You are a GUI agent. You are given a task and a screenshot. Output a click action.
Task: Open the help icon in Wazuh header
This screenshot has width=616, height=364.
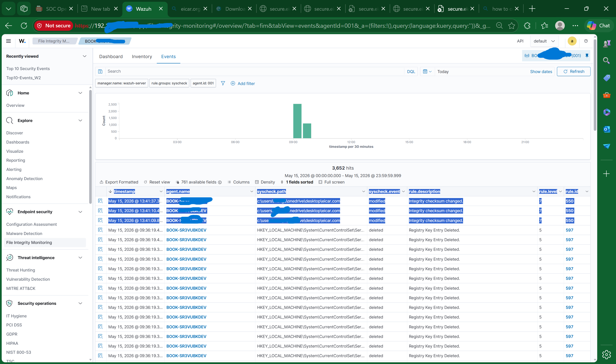point(586,41)
